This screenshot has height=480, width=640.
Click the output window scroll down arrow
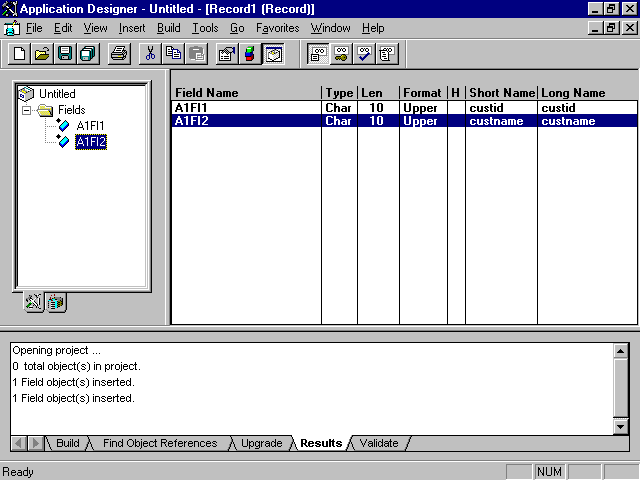click(x=620, y=427)
